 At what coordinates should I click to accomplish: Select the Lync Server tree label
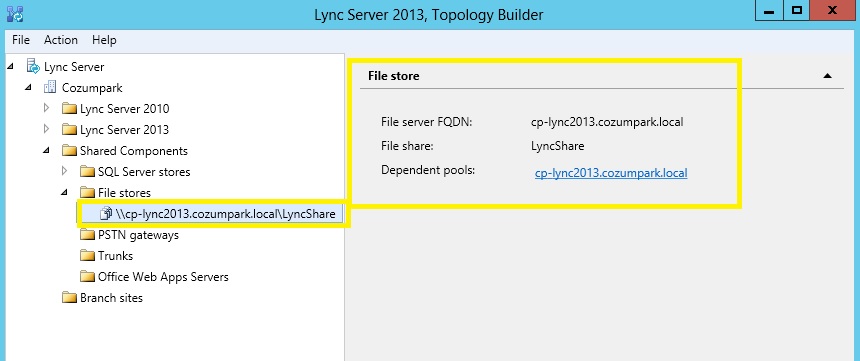74,67
